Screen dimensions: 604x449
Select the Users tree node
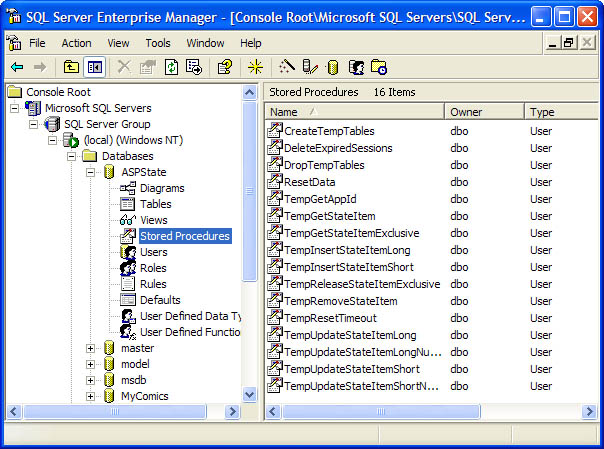[x=154, y=252]
